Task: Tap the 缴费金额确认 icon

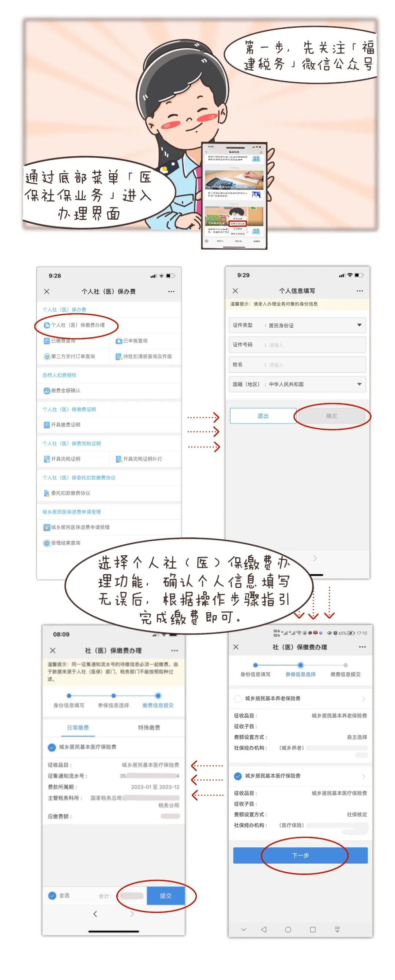Action: point(47,391)
